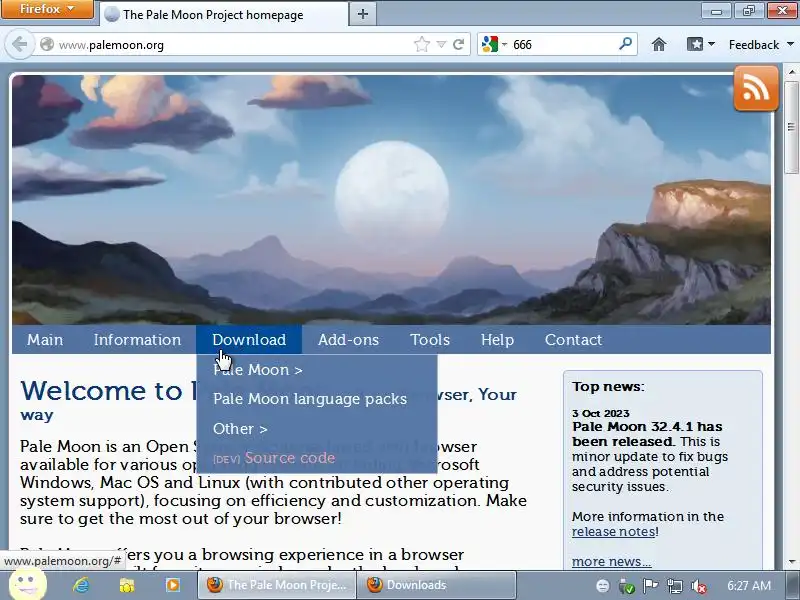
Task: Click the 'Pale Moon 32.4.1 has been released' headline
Action: click(647, 434)
